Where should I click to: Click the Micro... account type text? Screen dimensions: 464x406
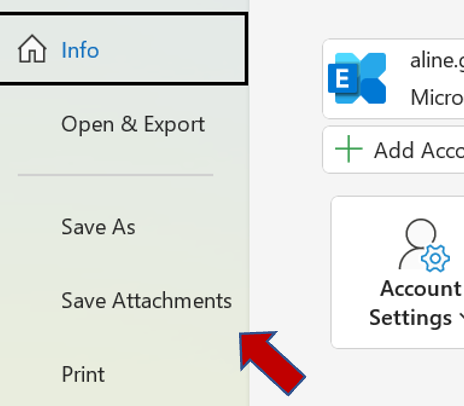[x=437, y=97]
